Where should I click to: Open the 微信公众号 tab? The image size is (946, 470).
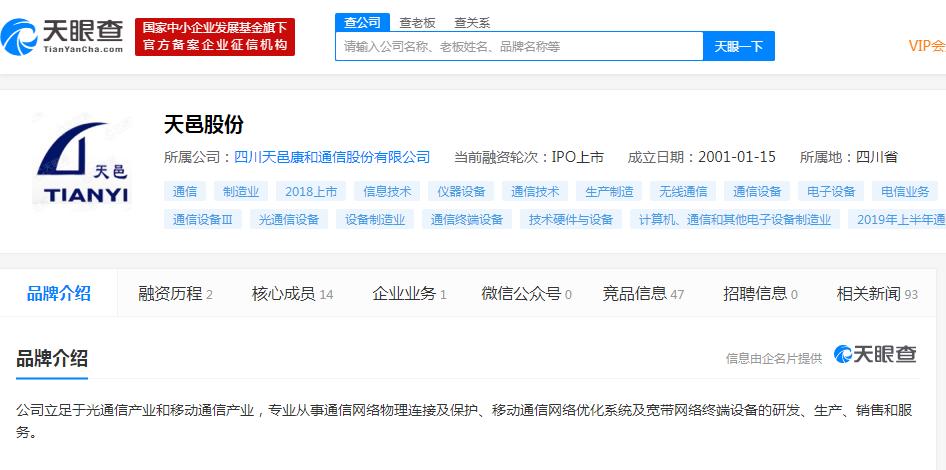coord(526,294)
